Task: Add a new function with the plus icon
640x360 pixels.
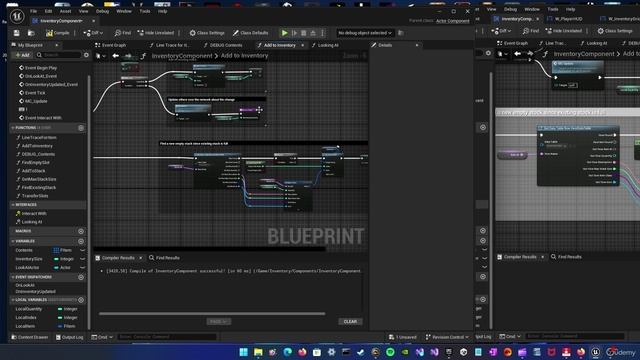Action: tap(81, 128)
